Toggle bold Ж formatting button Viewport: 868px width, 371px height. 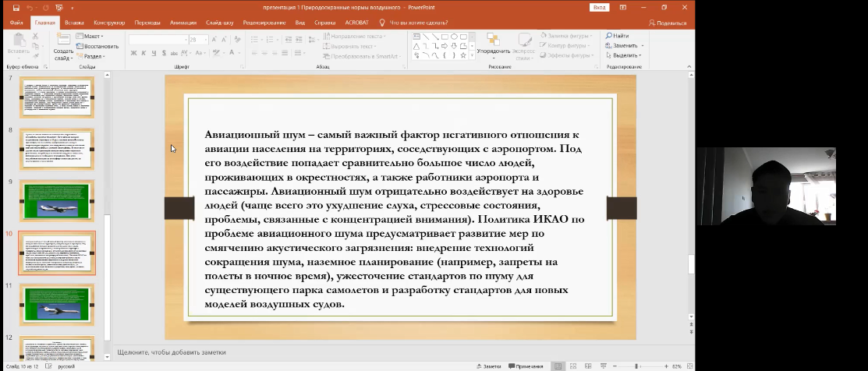click(x=133, y=54)
